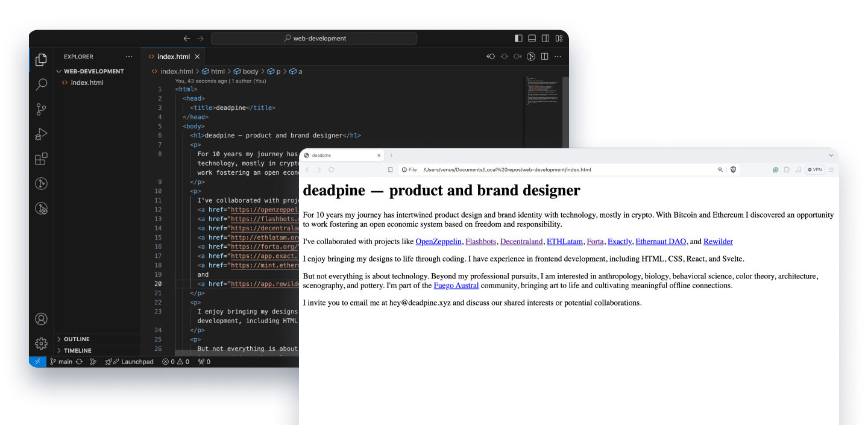The image size is (868, 425).
Task: Open Launchpad from the status bar
Action: click(130, 362)
